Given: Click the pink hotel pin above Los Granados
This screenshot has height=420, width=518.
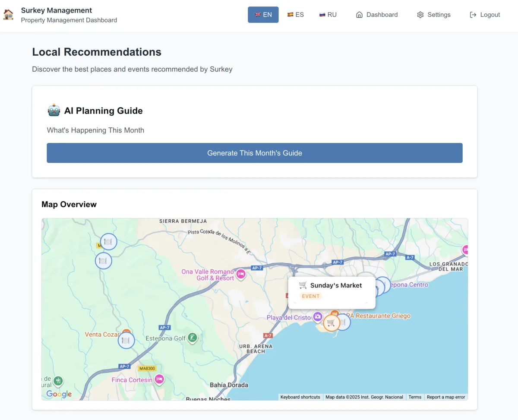Looking at the screenshot, I should click(x=465, y=249).
